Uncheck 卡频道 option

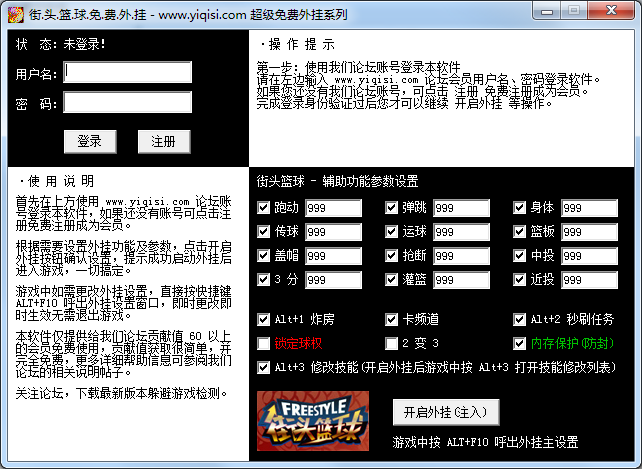(x=391, y=319)
